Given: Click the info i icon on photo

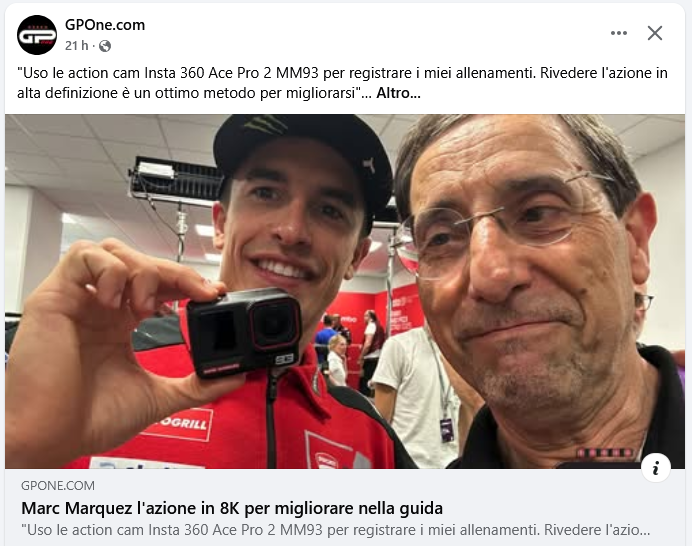Looking at the screenshot, I should pos(656,467).
